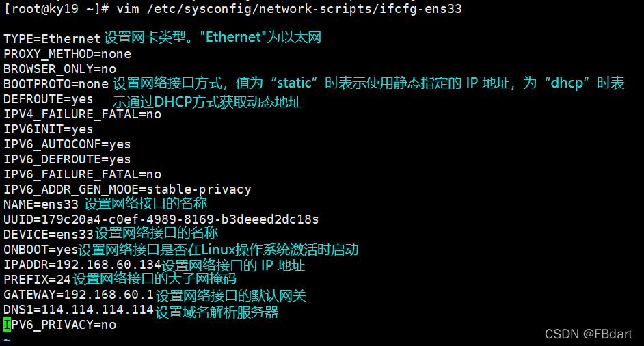This screenshot has width=644, height=346.
Task: Click the DEVICE=ens33 text
Action: pyautogui.click(x=48, y=235)
